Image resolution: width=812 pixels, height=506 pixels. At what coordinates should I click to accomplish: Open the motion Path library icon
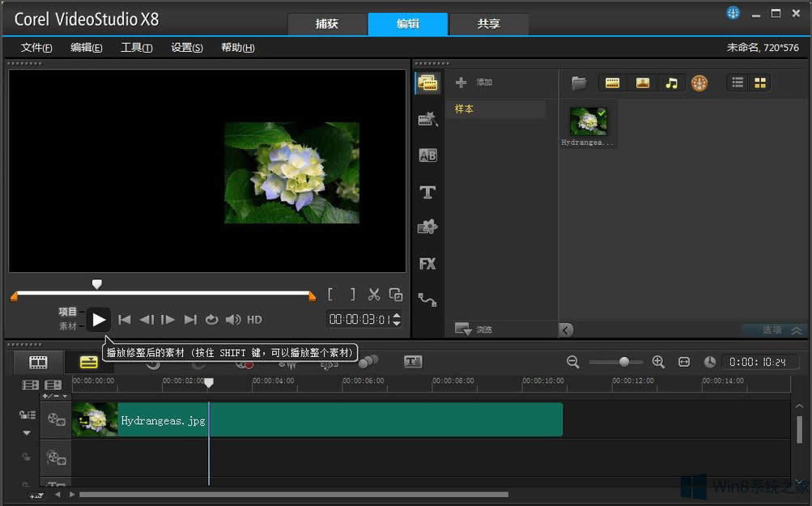[x=427, y=300]
